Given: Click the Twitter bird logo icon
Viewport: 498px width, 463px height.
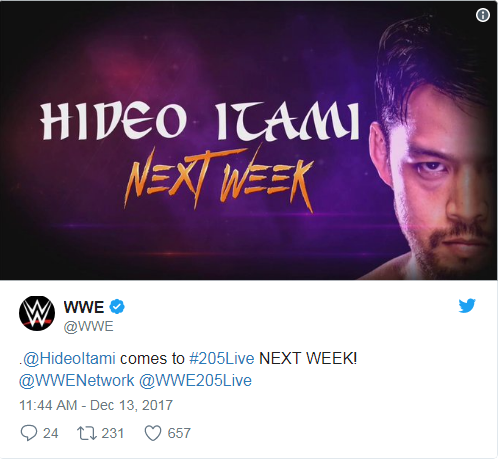Looking at the screenshot, I should 467,306.
